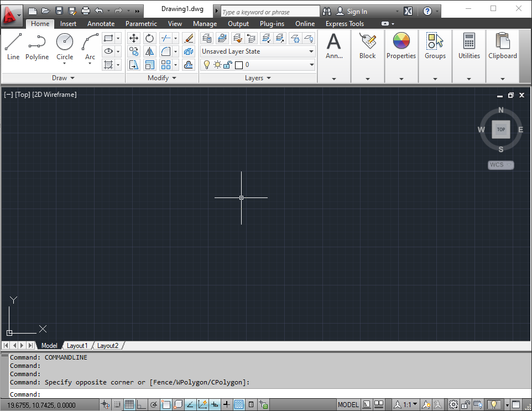This screenshot has width=532, height=411.
Task: Open the Properties panel button
Action: click(x=401, y=56)
